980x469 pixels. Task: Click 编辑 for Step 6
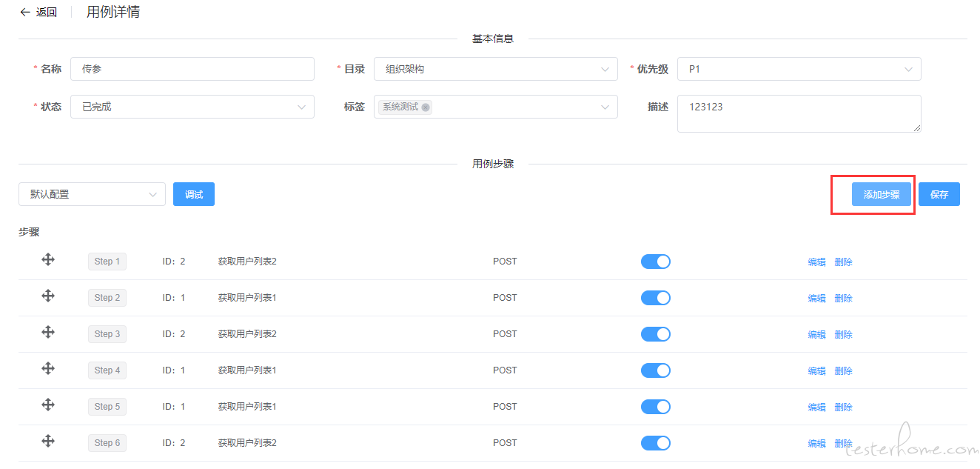coord(816,443)
